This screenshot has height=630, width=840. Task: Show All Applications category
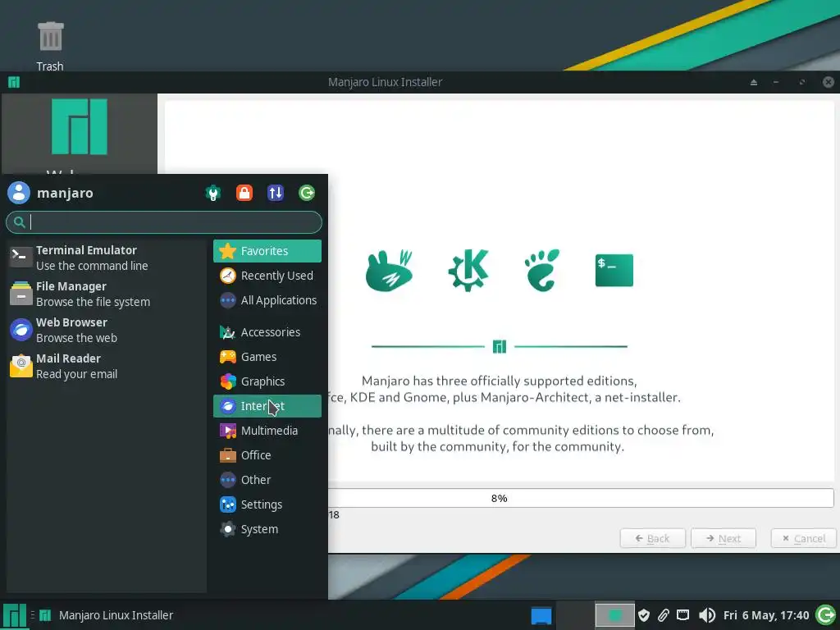[x=267, y=300]
